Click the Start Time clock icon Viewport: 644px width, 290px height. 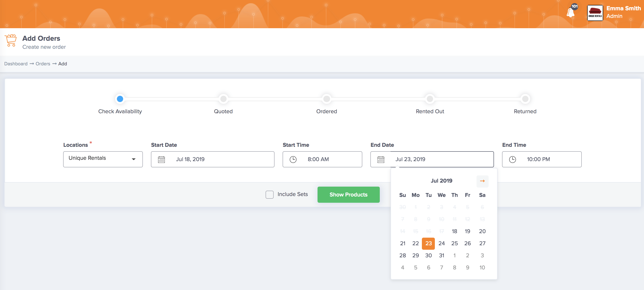point(293,159)
